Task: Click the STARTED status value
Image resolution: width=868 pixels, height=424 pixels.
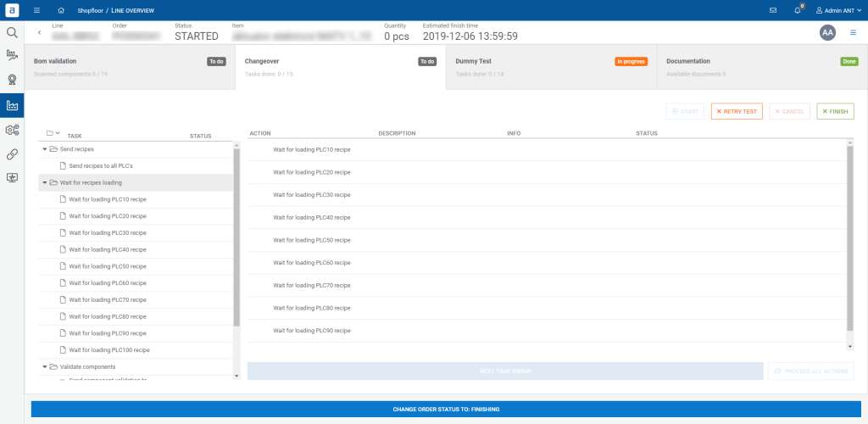Action: pyautogui.click(x=197, y=36)
